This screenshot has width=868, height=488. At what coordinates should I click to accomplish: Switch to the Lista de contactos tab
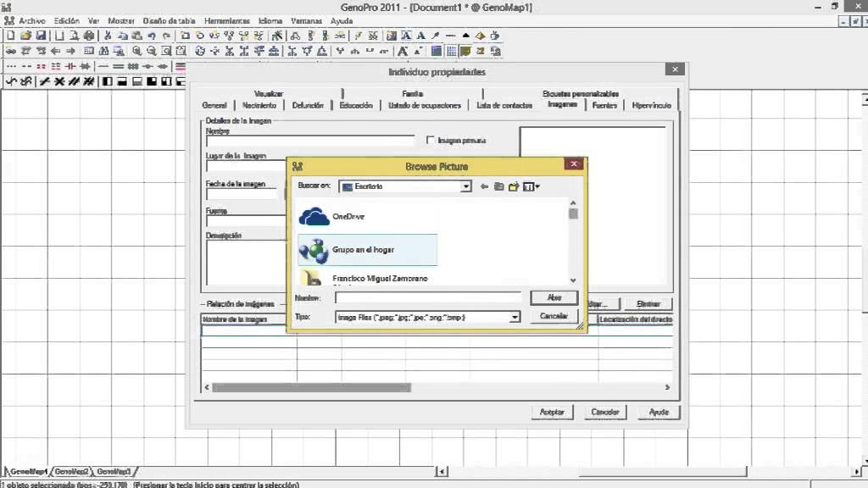504,105
